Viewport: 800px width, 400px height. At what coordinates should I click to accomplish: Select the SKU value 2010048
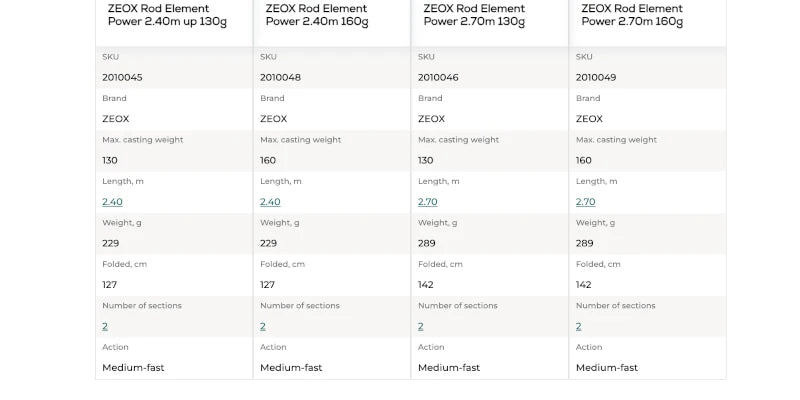click(x=280, y=77)
